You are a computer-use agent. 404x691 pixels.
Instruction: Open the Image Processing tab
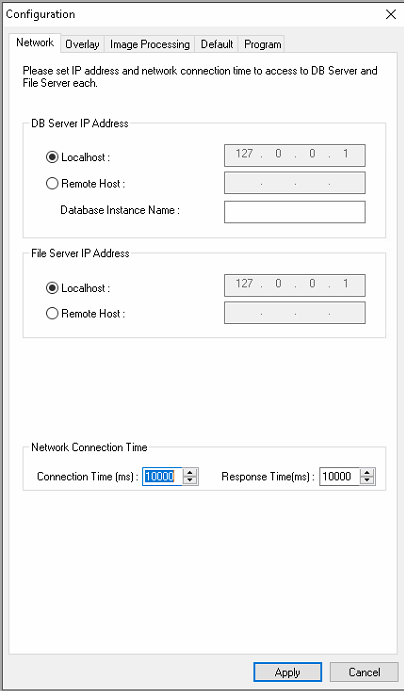tap(150, 45)
